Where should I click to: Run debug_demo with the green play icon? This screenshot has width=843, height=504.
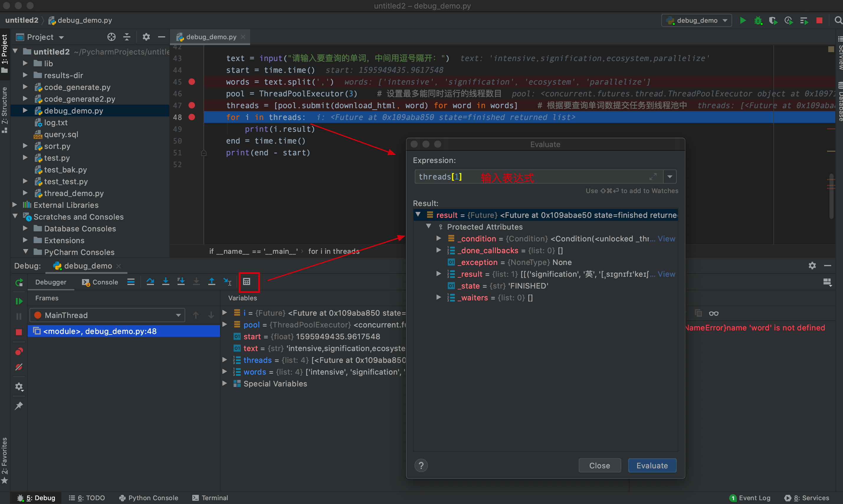(743, 20)
